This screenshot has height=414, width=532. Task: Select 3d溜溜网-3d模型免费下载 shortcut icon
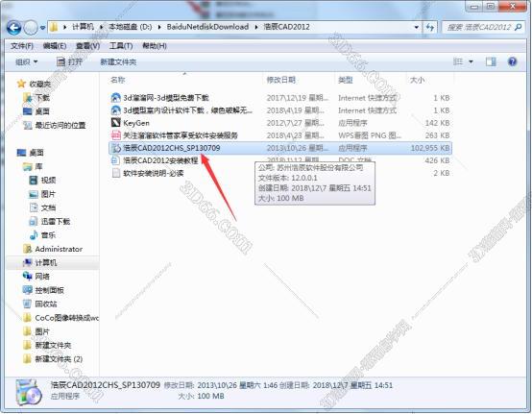(x=115, y=98)
